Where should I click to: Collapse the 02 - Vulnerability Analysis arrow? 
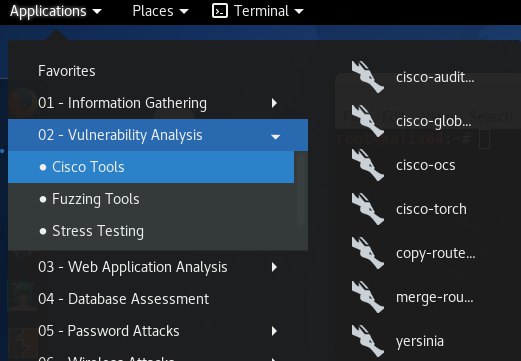[x=276, y=137]
